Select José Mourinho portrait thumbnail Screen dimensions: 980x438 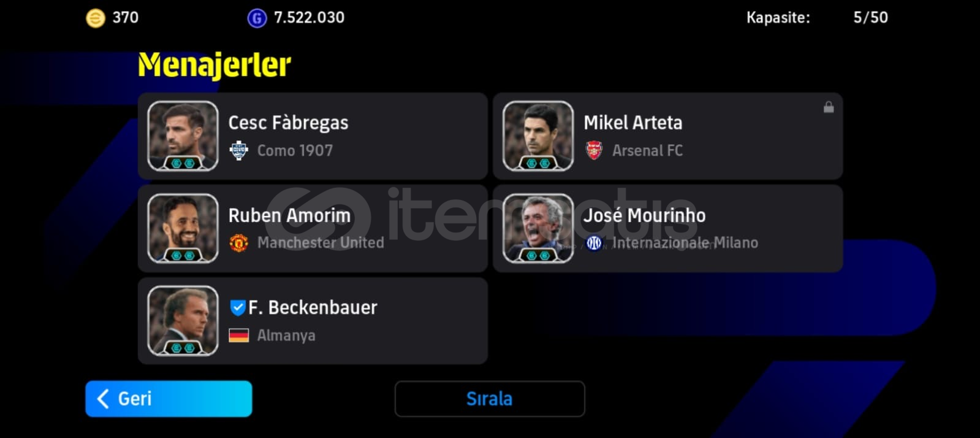point(538,228)
